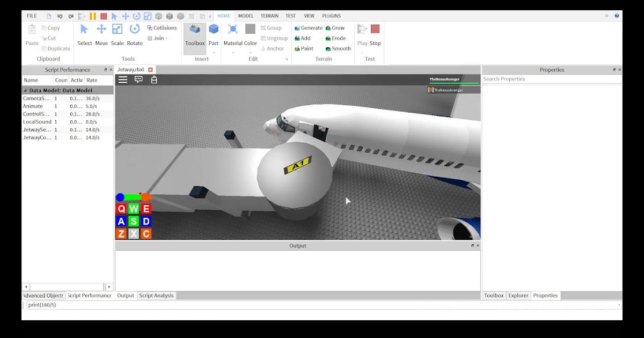The width and height of the screenshot is (644, 338).
Task: Open the gray Color swatch picker
Action: tap(250, 29)
